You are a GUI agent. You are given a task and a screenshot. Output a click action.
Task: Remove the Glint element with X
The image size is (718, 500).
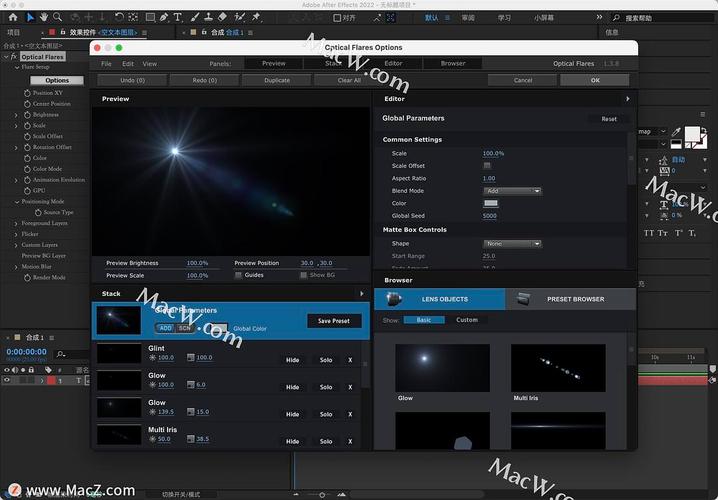point(350,360)
